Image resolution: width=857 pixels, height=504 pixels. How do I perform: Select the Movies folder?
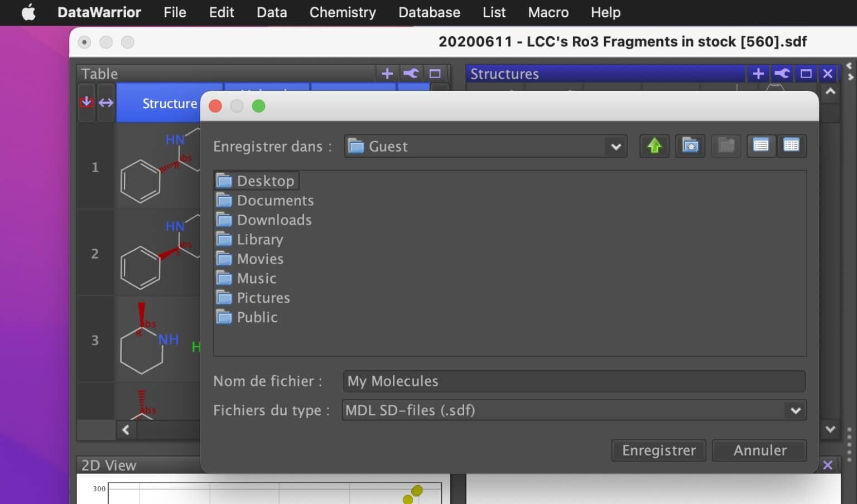(250, 259)
